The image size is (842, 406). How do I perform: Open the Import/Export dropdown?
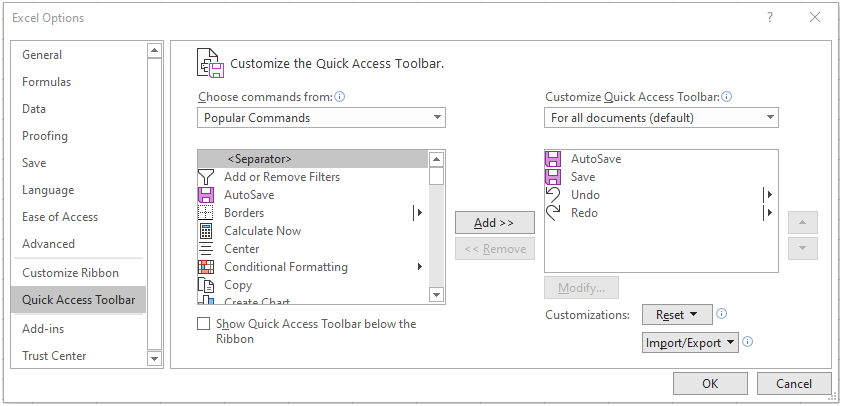click(x=690, y=343)
